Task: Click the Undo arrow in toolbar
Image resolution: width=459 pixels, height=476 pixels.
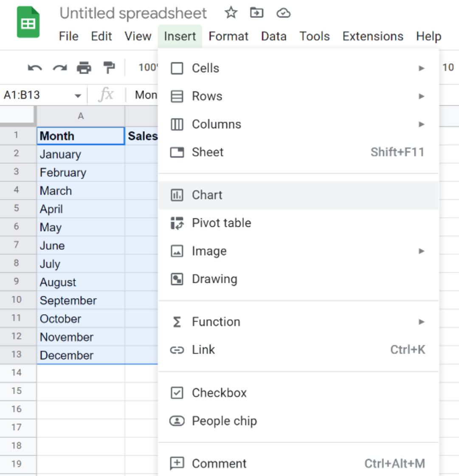Action: tap(35, 68)
